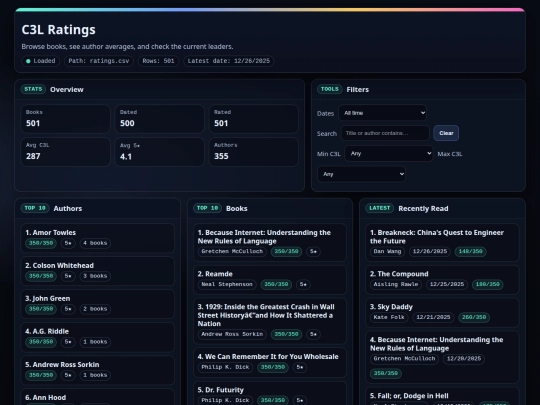Open the Max C3L Any dropdown
This screenshot has width=540, height=405.
361,174
